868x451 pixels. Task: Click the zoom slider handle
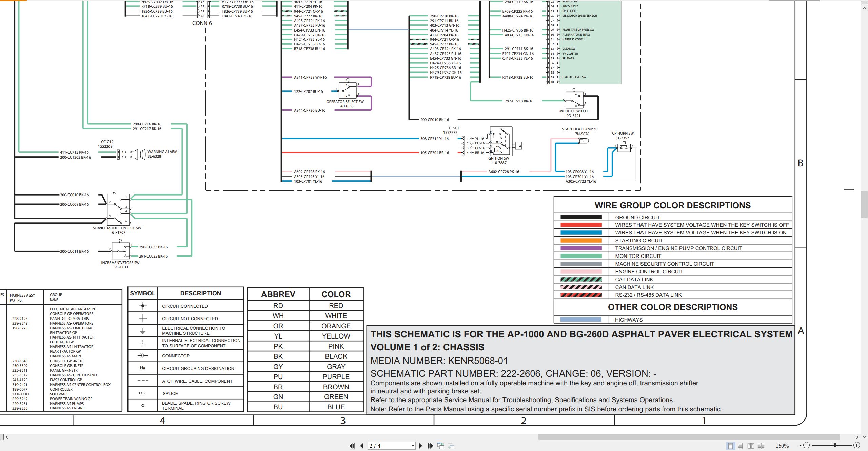[835, 446]
